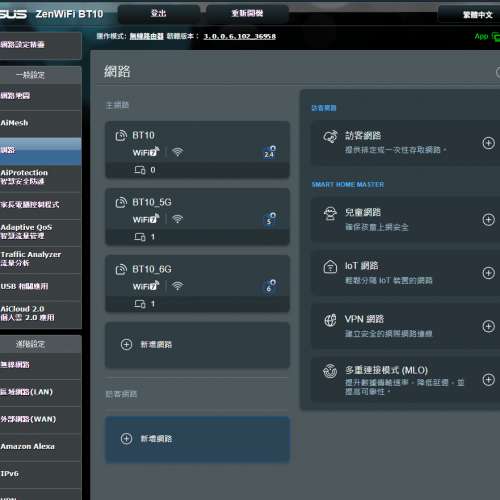Click the BT10_6G network name text
Image resolution: width=500 pixels, height=500 pixels.
pos(152,269)
